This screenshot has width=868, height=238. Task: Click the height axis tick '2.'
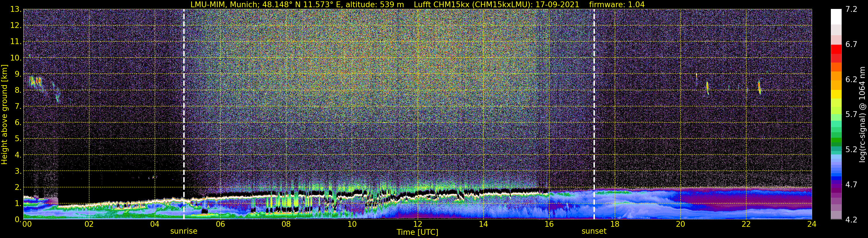(18, 188)
